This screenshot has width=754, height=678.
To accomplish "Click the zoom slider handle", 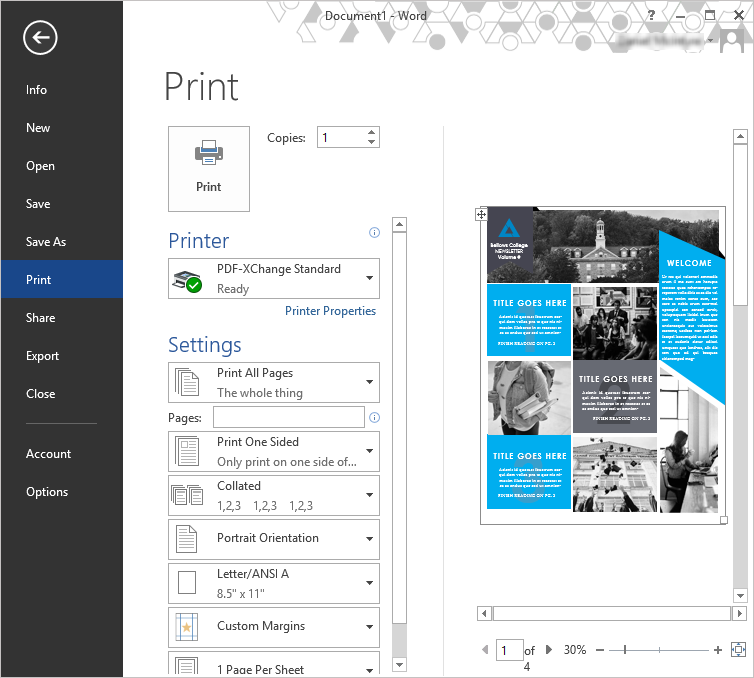I will point(625,650).
